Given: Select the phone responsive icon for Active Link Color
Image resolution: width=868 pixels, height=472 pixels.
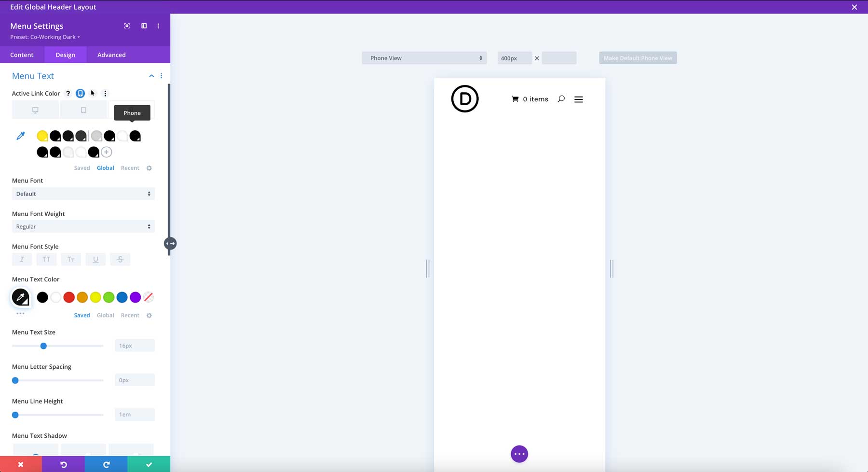Looking at the screenshot, I should (80, 93).
